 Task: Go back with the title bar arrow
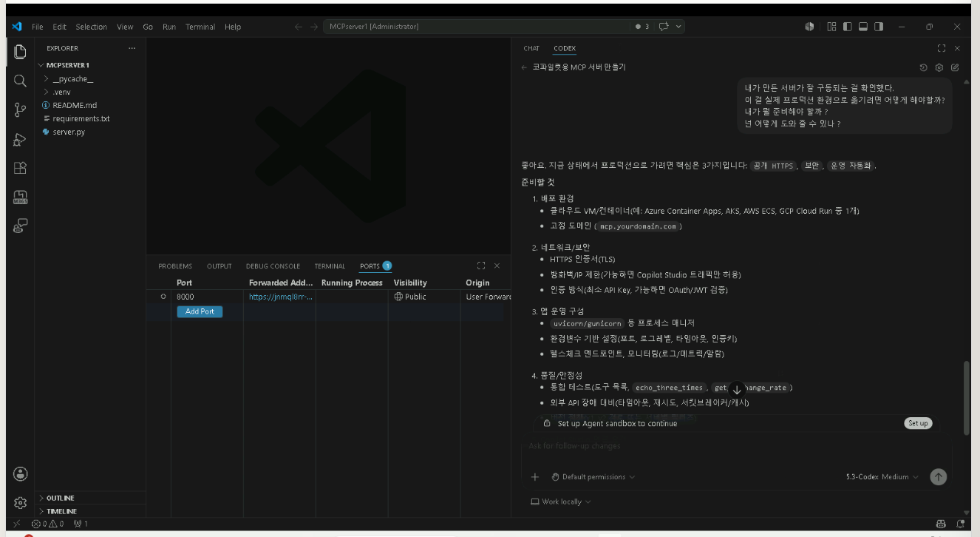(x=299, y=27)
